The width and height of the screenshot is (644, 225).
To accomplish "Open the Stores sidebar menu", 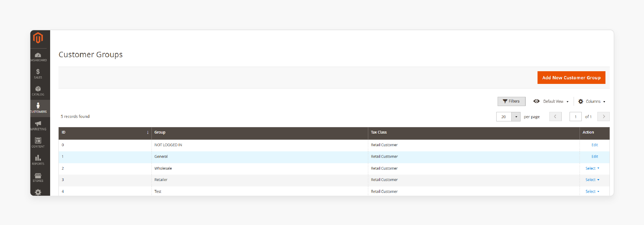I will pyautogui.click(x=38, y=178).
